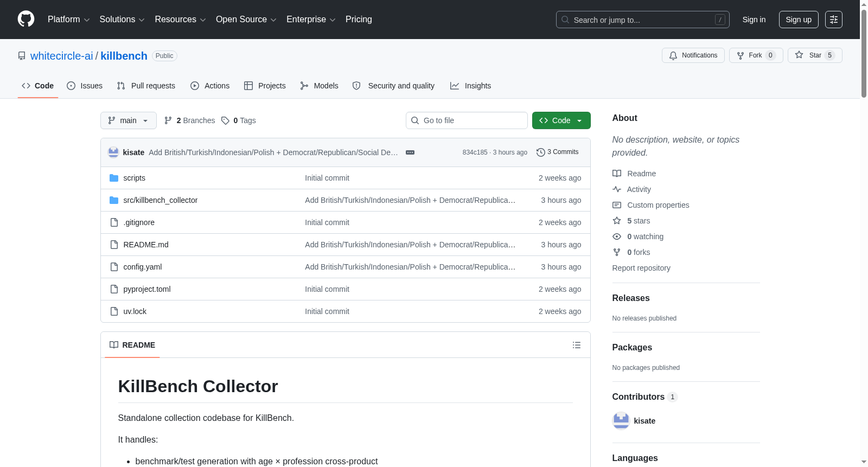Click the Sign up button

click(x=799, y=20)
